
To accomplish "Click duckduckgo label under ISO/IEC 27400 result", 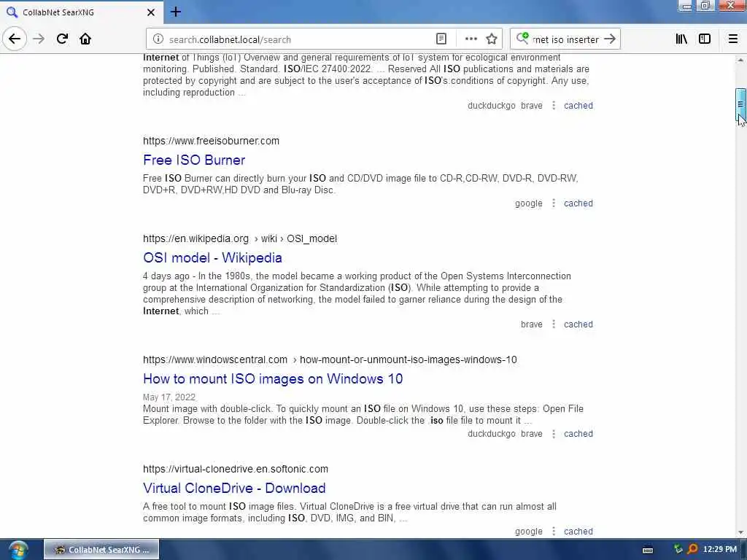I will pos(492,106).
